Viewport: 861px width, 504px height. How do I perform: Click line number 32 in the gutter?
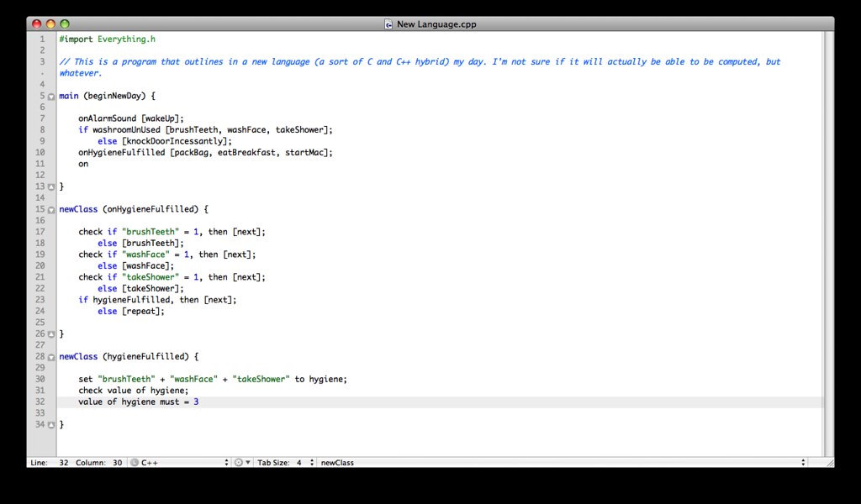coord(40,402)
